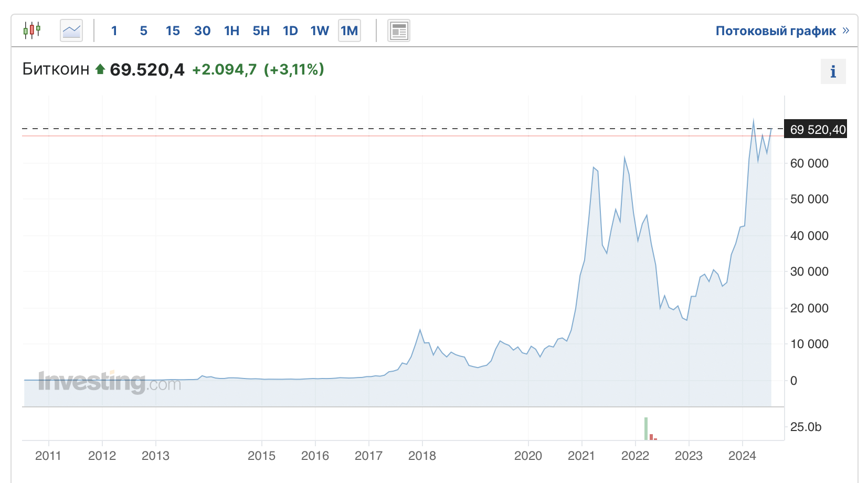Select the 5 minute timeframe
The width and height of the screenshot is (868, 483).
[x=143, y=31]
